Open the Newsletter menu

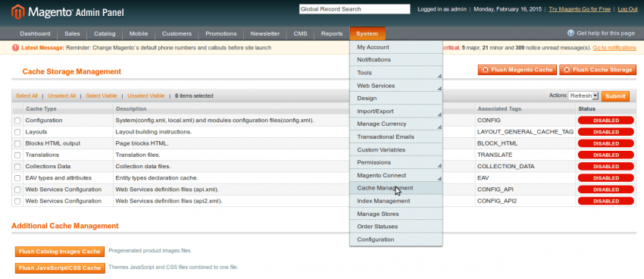tap(265, 33)
